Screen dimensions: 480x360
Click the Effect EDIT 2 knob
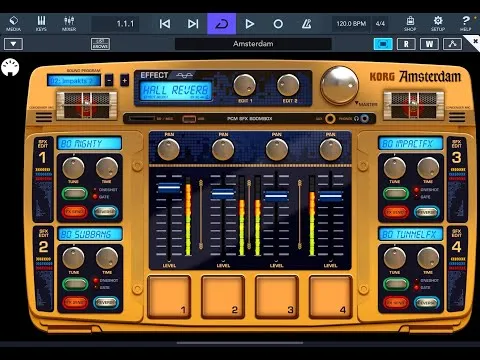point(288,85)
